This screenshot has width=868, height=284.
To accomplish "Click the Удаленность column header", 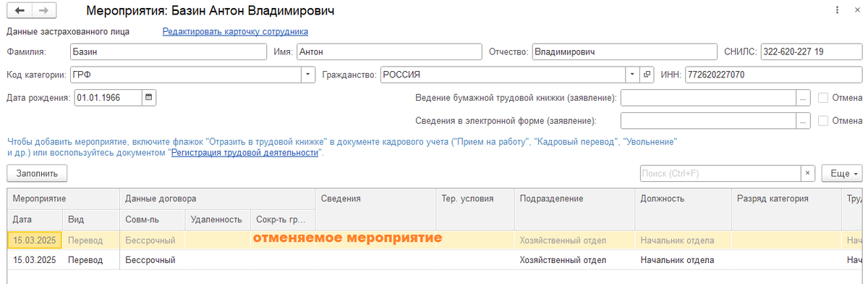I will [218, 220].
